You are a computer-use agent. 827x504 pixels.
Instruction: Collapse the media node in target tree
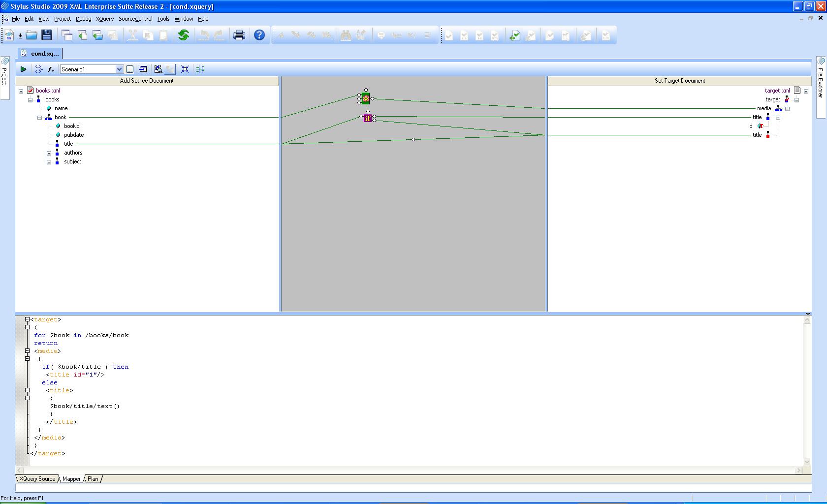(787, 109)
